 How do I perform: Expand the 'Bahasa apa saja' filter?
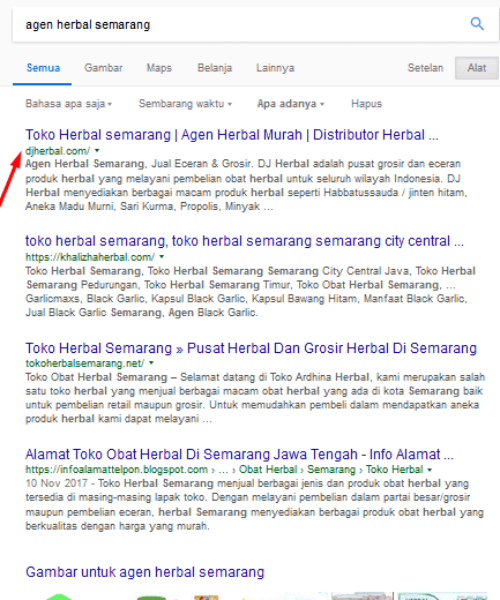68,104
